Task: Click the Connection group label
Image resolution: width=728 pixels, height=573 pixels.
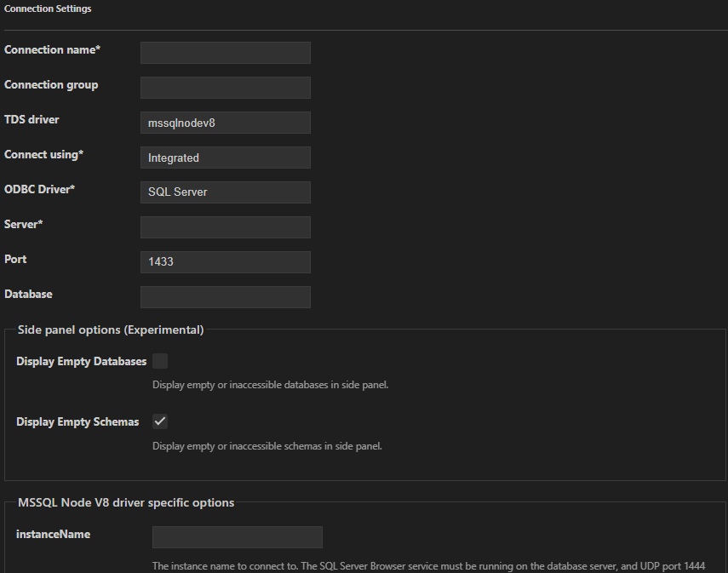Action: point(51,85)
